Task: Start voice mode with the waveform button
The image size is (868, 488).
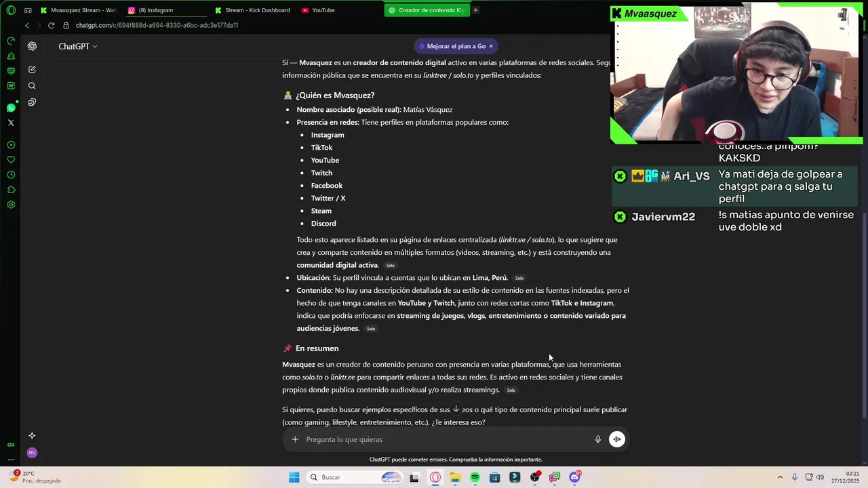Action: tap(617, 439)
